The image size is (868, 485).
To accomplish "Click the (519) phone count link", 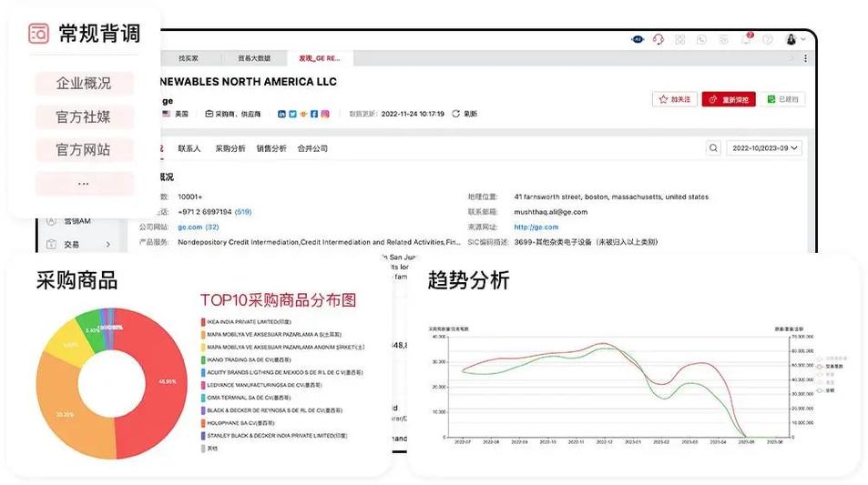I will [243, 212].
